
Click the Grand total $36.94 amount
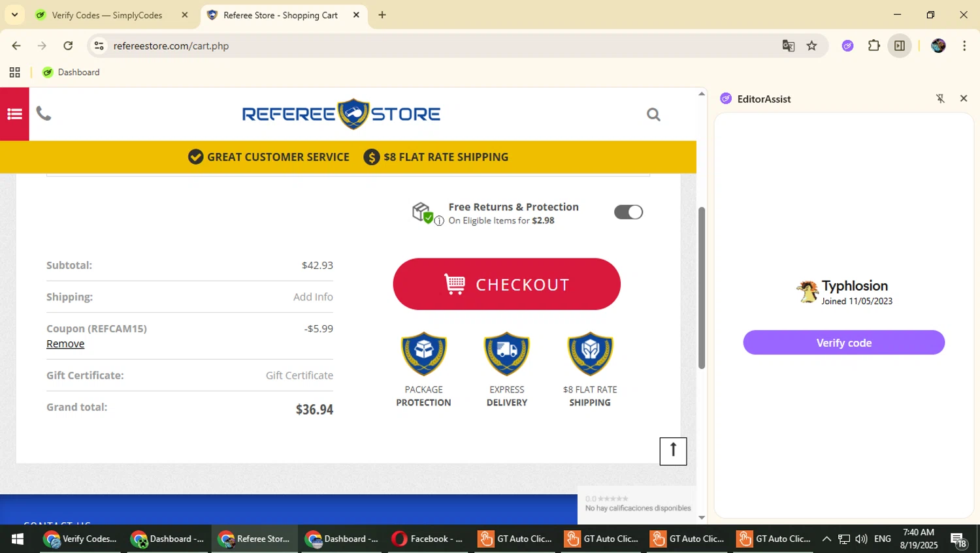coord(314,409)
